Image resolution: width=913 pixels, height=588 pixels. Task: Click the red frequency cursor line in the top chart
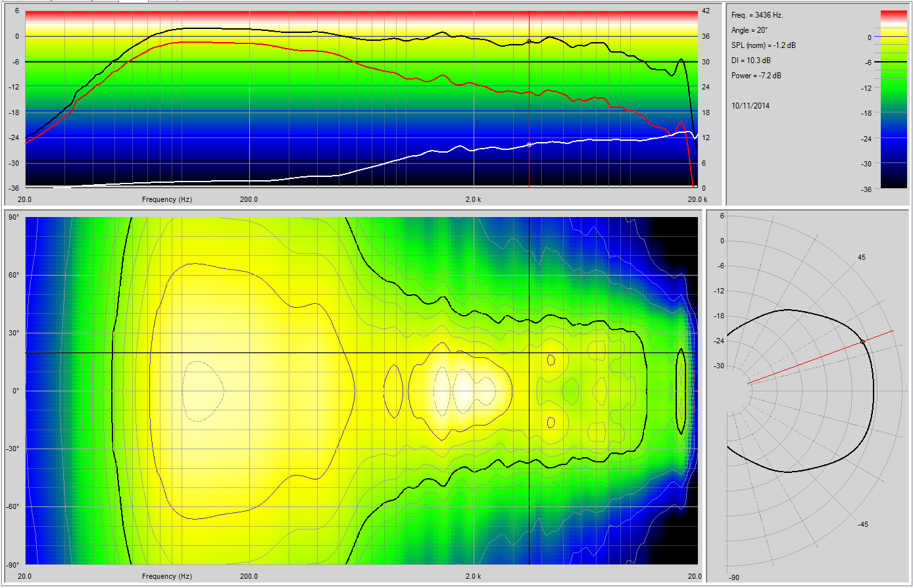point(529,99)
